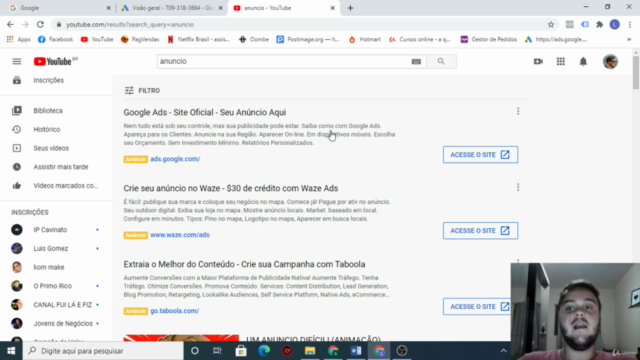Open the Gestor de Pedidos bookmark

click(489, 40)
